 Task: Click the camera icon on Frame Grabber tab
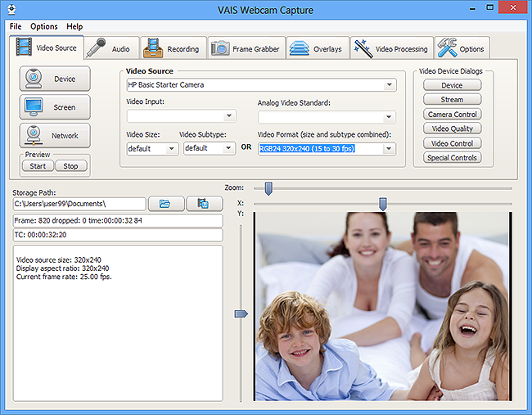[x=220, y=47]
